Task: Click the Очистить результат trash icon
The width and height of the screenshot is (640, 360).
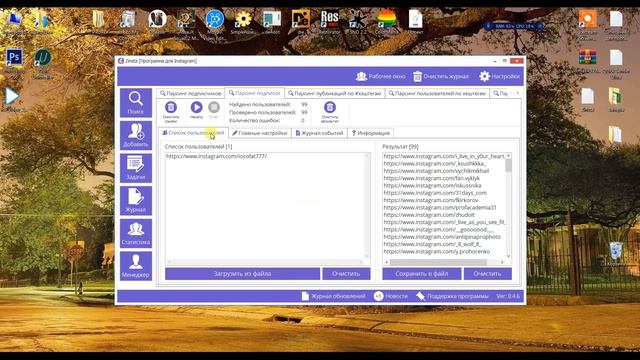Action: pos(330,108)
